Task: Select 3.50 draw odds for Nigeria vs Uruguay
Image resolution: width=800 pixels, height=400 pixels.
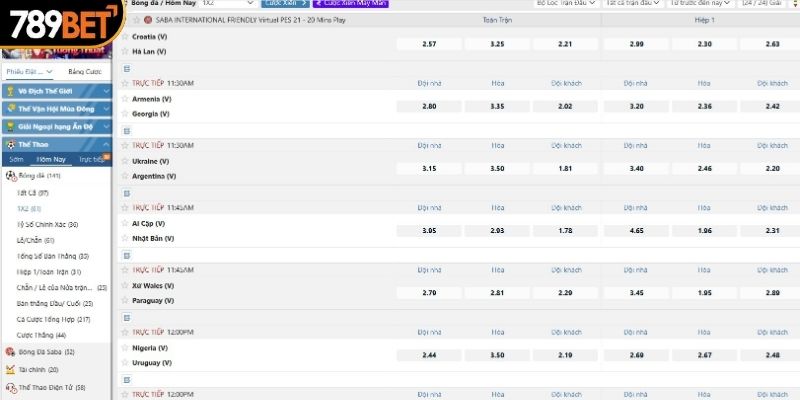Action: pyautogui.click(x=497, y=356)
